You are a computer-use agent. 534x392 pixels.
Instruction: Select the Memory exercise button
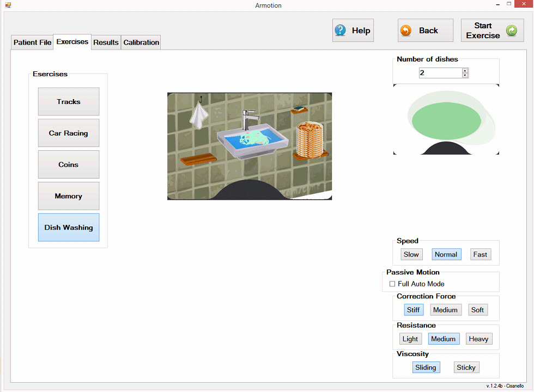[x=69, y=196]
